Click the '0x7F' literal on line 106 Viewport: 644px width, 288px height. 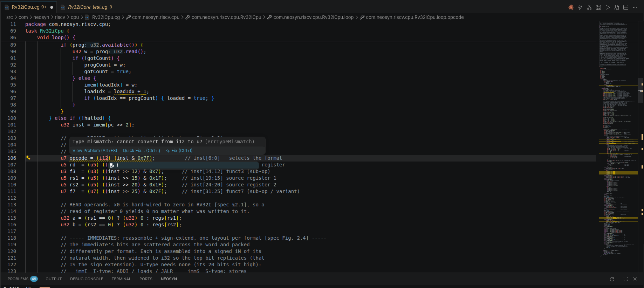(143, 158)
